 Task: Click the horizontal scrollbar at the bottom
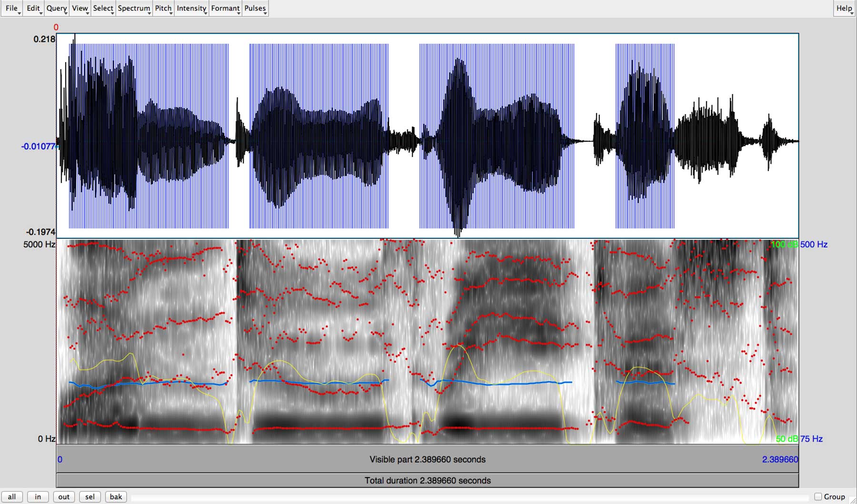[470, 498]
